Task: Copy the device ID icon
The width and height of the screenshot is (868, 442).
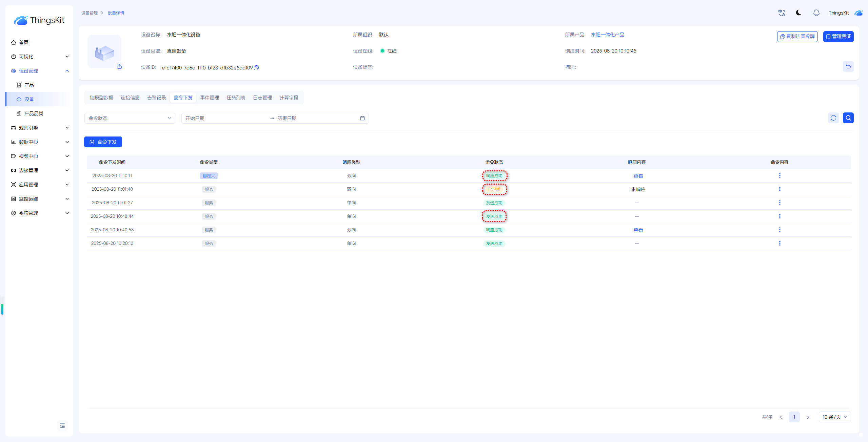Action: [x=257, y=68]
